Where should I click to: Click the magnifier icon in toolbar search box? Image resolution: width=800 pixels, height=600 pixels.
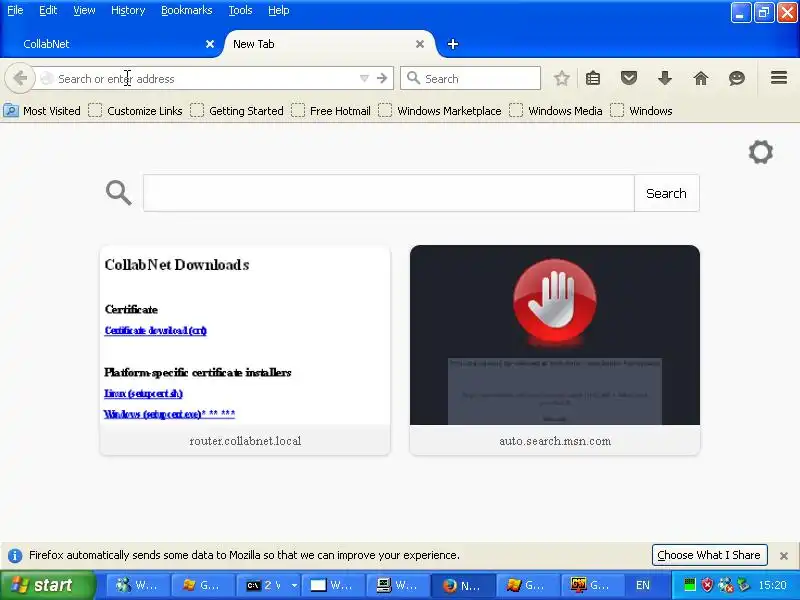click(413, 78)
